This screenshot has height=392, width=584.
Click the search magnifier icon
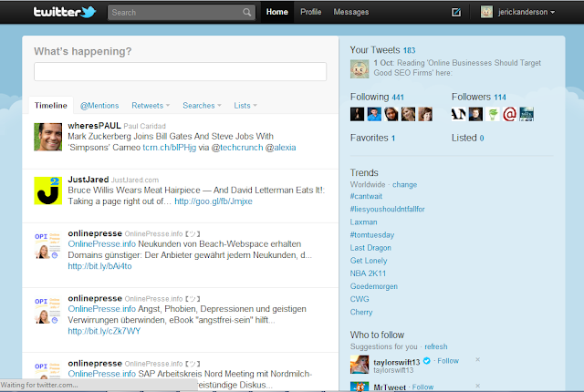click(247, 12)
